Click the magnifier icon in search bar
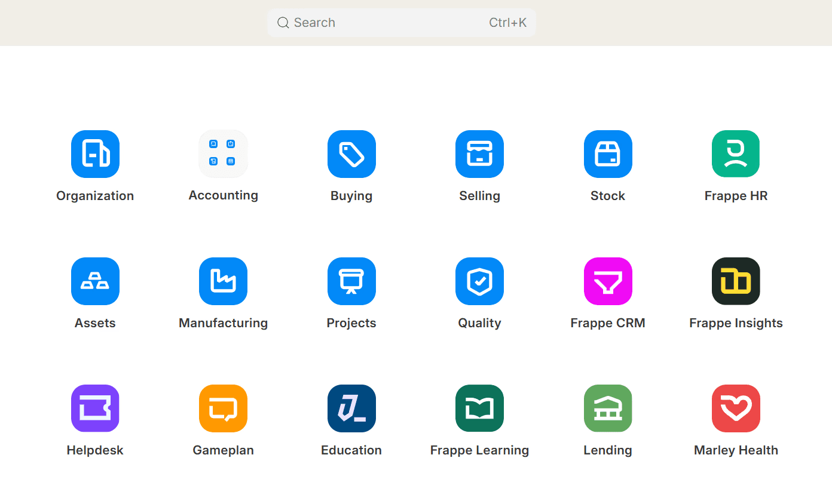Image resolution: width=832 pixels, height=504 pixels. click(283, 23)
